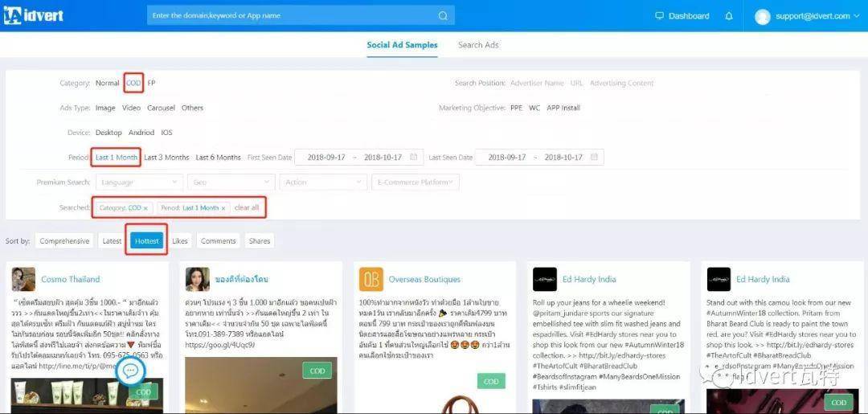The image size is (868, 414).
Task: Select Normal category filter
Action: [x=108, y=83]
